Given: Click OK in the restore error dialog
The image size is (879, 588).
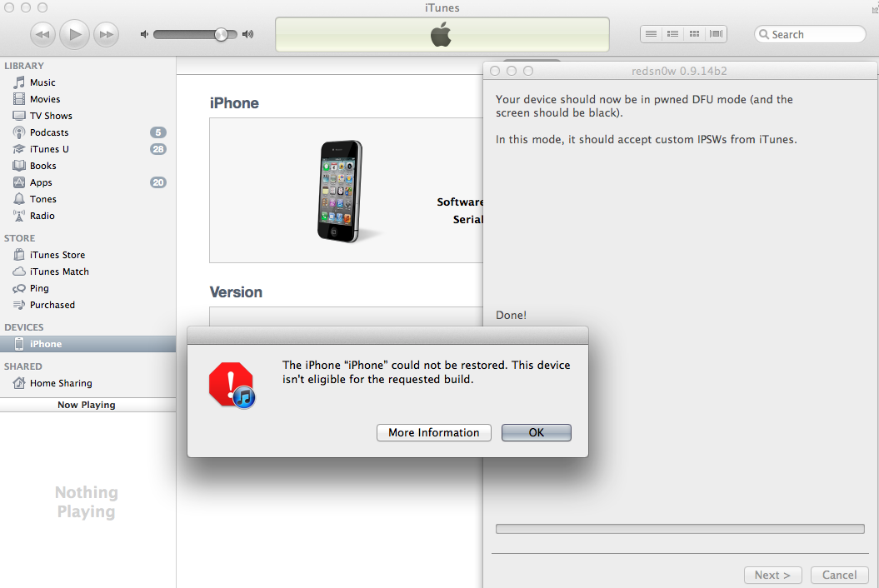Looking at the screenshot, I should click(x=537, y=433).
